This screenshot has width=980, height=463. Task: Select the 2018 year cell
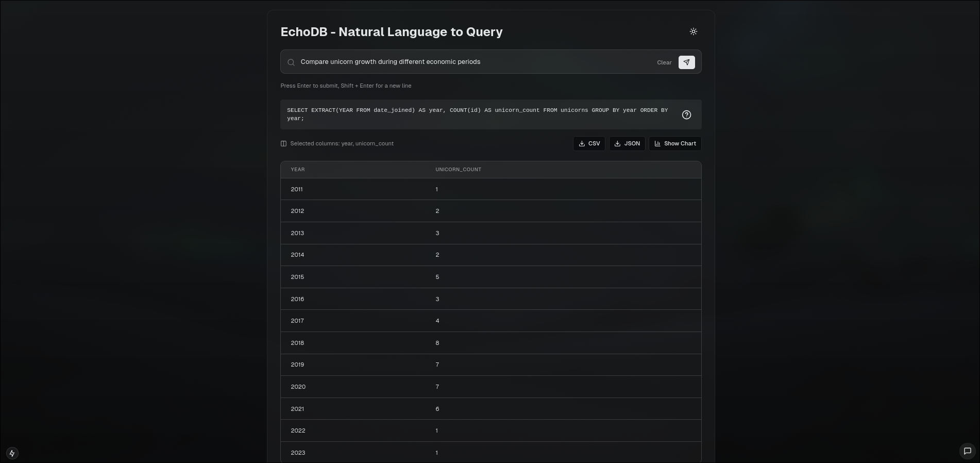tap(297, 343)
